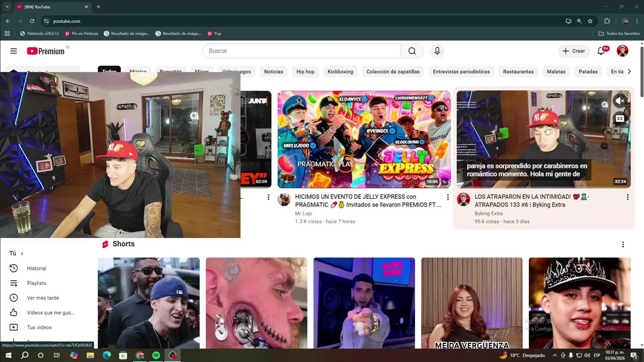The image size is (644, 362).
Task: Reload the page with browser refresh button
Action: coord(32,21)
